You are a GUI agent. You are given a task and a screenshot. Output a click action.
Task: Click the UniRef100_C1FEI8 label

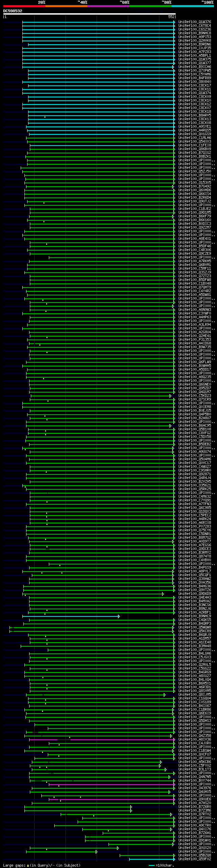click(195, 145)
